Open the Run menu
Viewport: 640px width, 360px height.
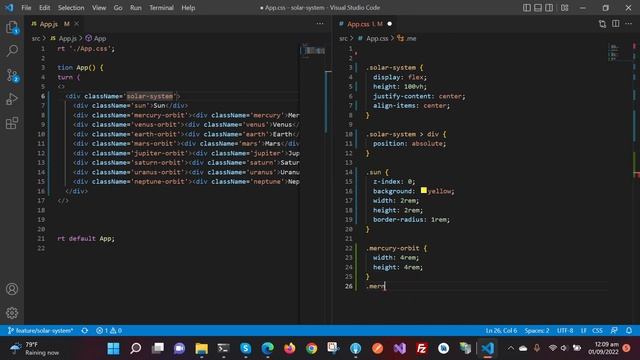(136, 8)
